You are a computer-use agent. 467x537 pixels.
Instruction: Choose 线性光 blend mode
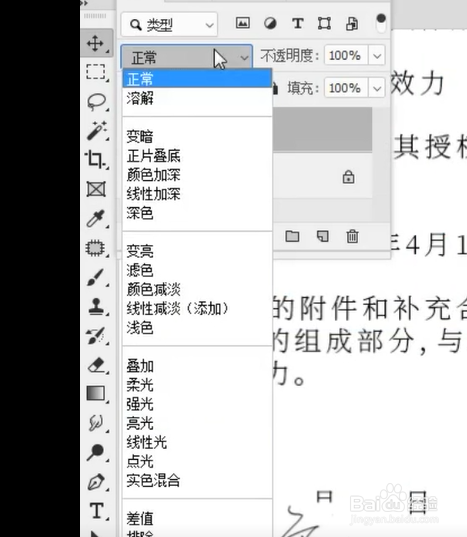coord(197,442)
